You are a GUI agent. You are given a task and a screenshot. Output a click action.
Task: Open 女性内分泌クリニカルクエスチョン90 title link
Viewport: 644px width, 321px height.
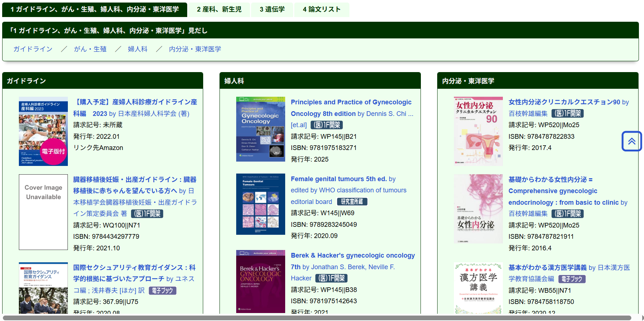coord(569,108)
